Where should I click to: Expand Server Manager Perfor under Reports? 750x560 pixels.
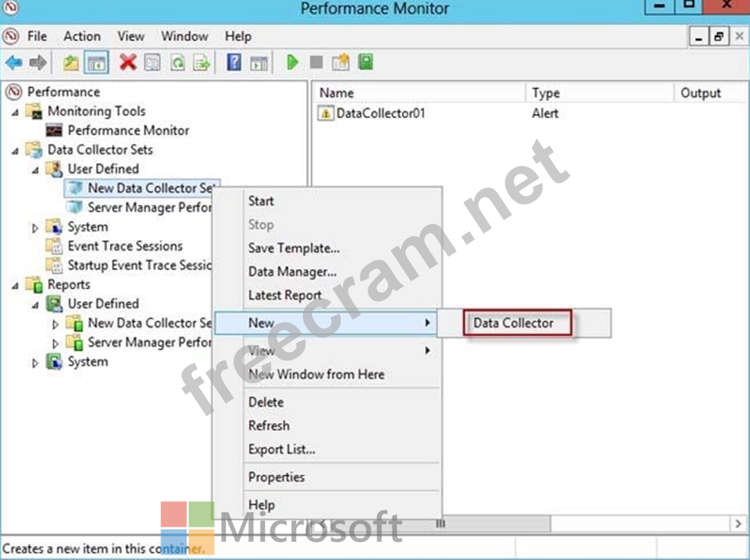pyautogui.click(x=55, y=344)
